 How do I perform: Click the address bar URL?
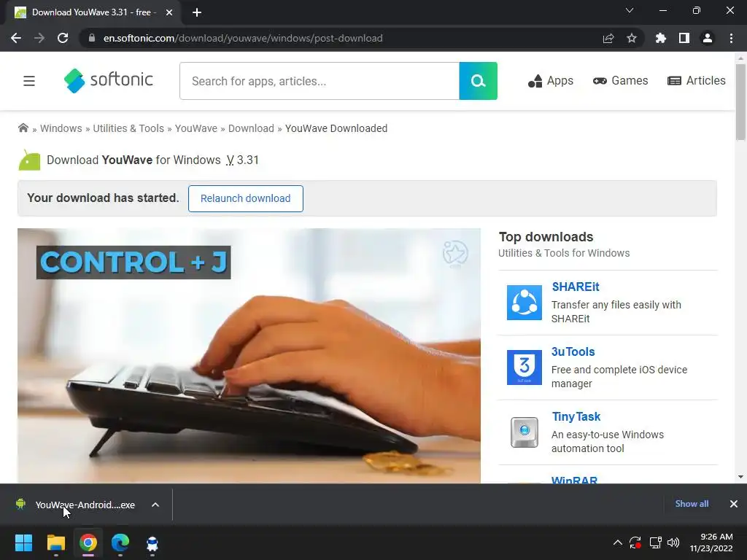(x=243, y=38)
